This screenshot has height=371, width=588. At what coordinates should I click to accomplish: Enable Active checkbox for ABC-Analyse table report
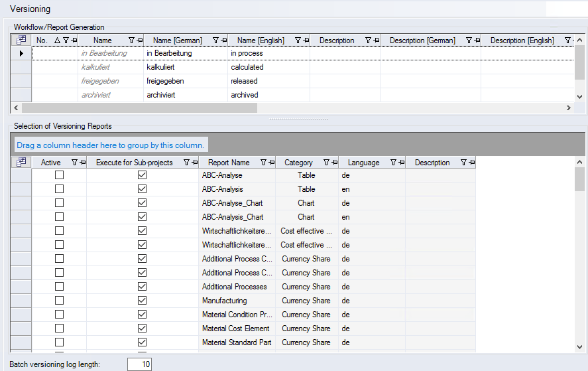(x=60, y=175)
